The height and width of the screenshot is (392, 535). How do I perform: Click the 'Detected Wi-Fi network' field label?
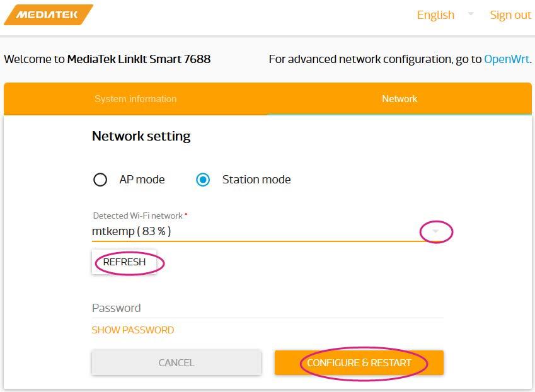point(138,216)
